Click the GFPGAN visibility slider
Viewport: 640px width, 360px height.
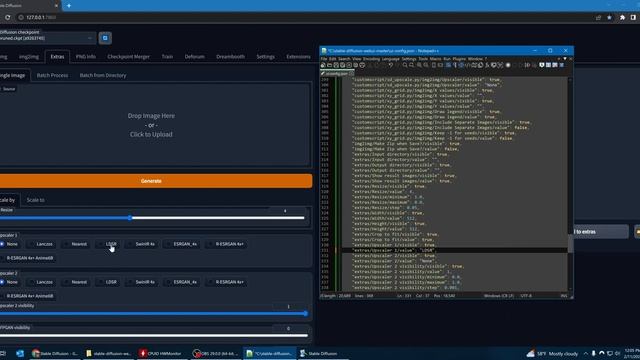(153, 336)
